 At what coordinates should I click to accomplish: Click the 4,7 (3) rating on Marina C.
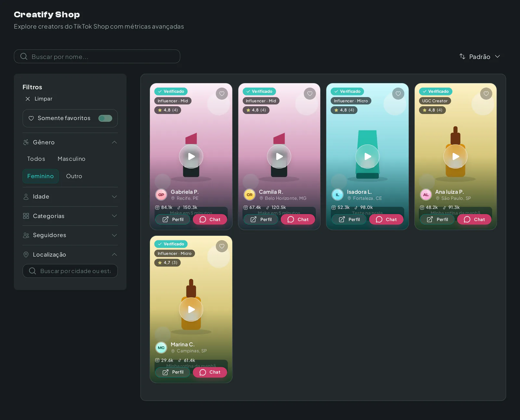tap(167, 263)
